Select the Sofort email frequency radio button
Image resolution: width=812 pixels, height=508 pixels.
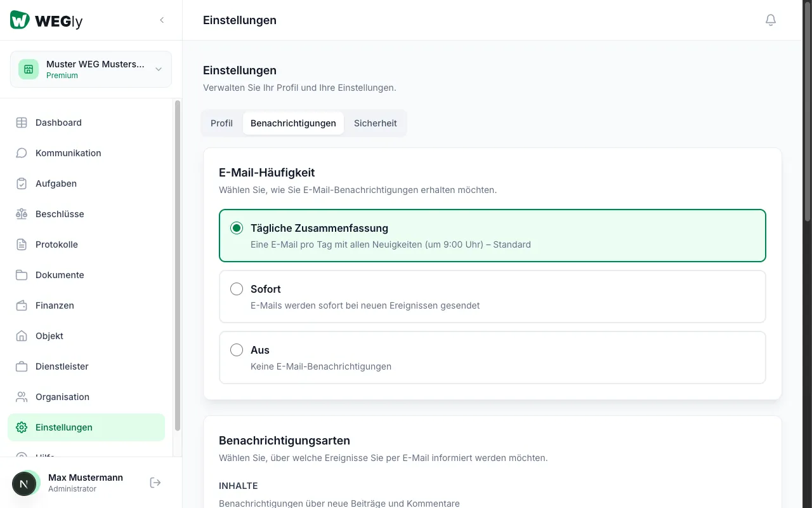pyautogui.click(x=237, y=289)
